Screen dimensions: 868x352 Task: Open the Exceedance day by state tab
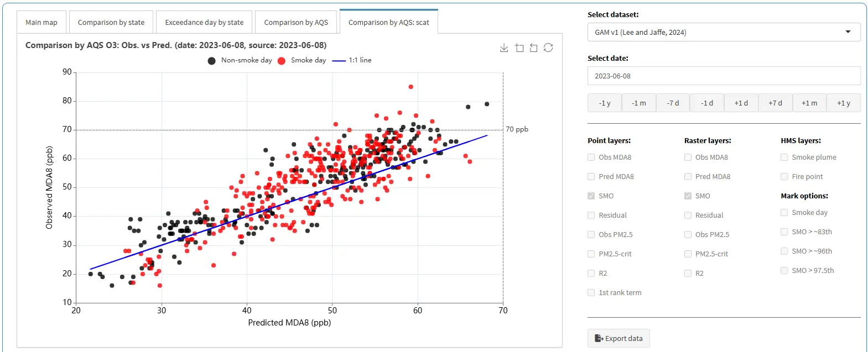point(204,23)
